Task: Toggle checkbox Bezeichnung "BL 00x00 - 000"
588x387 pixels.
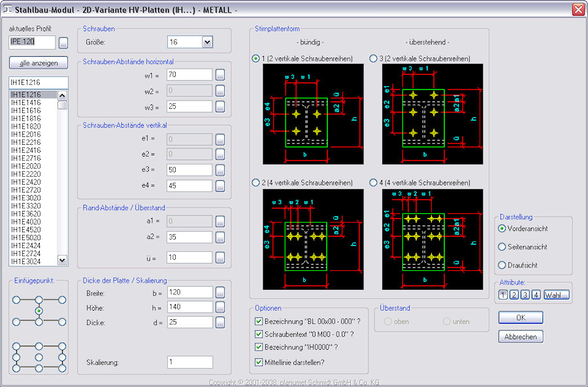Action: (258, 322)
